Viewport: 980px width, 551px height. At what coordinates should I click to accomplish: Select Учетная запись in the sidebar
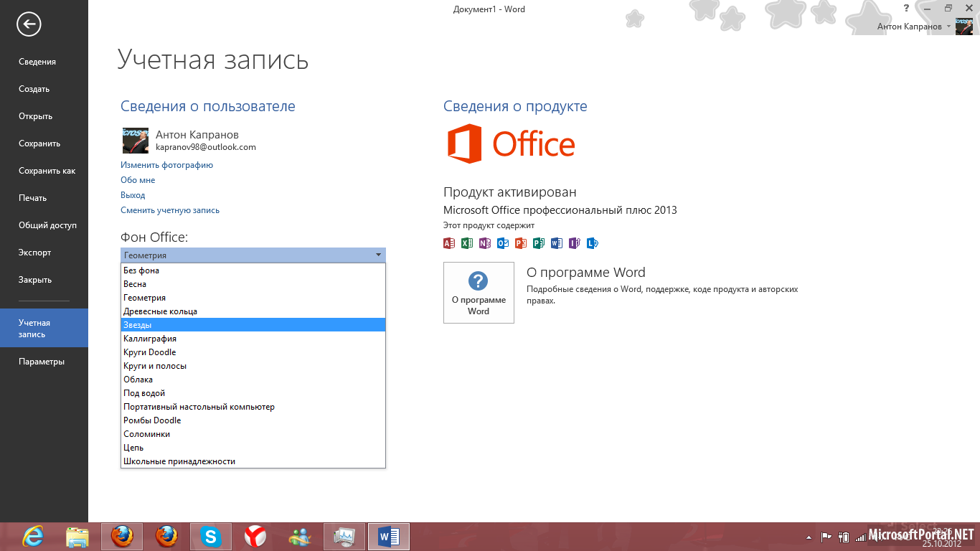click(44, 328)
